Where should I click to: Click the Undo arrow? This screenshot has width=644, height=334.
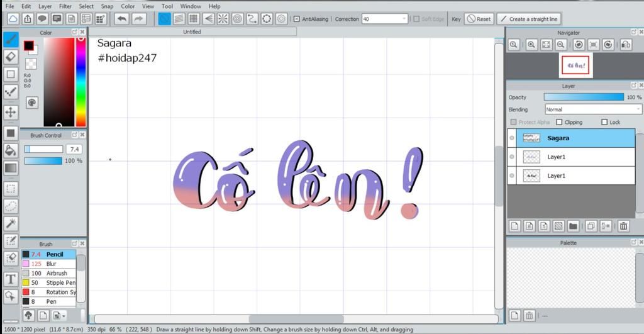tap(122, 19)
